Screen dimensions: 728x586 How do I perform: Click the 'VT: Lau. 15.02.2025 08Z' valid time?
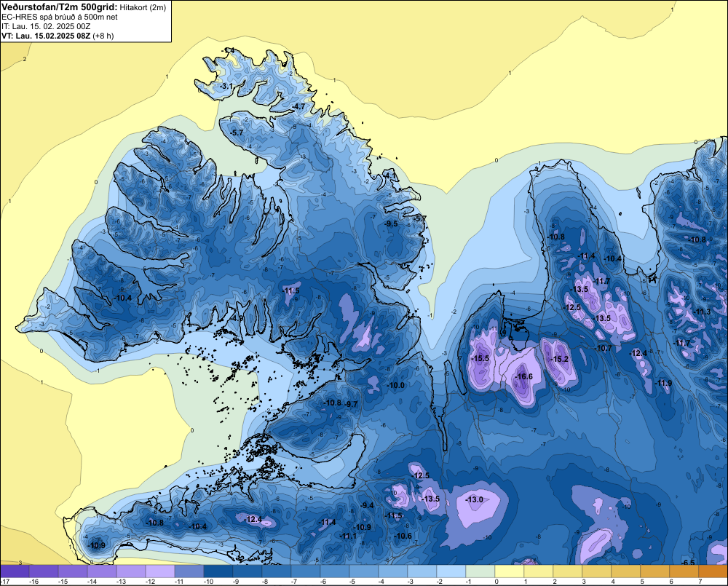pyautogui.click(x=46, y=36)
